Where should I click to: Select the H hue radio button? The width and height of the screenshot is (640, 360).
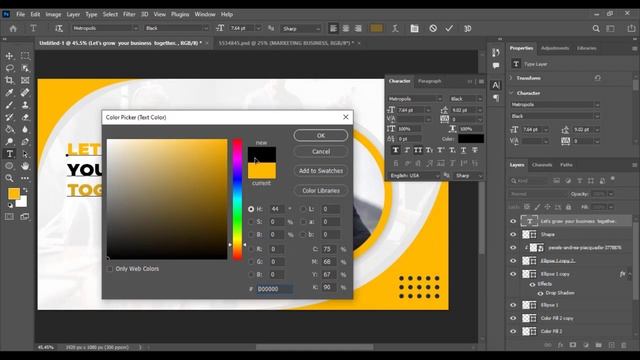click(x=251, y=209)
